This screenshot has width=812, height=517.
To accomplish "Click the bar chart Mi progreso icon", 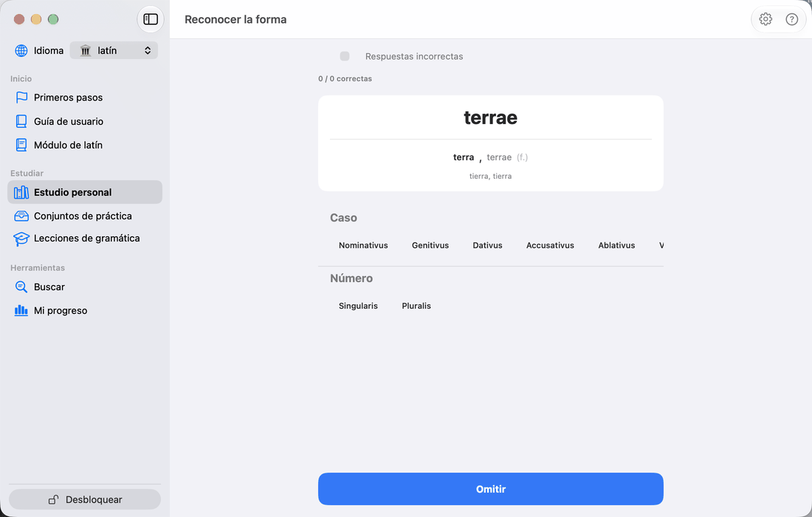I will coord(21,310).
